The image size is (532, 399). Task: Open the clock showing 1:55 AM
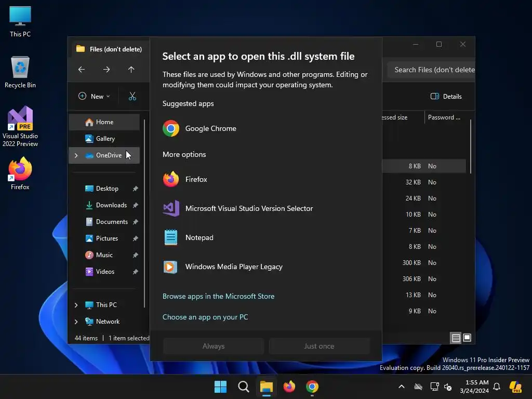(474, 387)
